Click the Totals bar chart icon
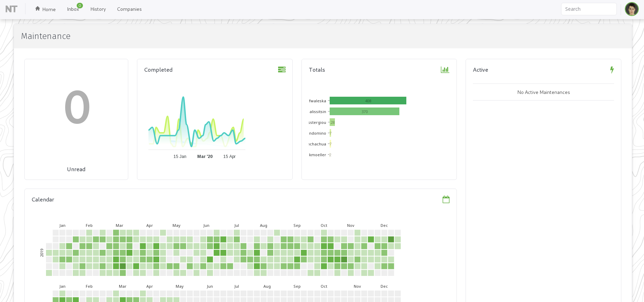644x302 pixels. 445,70
